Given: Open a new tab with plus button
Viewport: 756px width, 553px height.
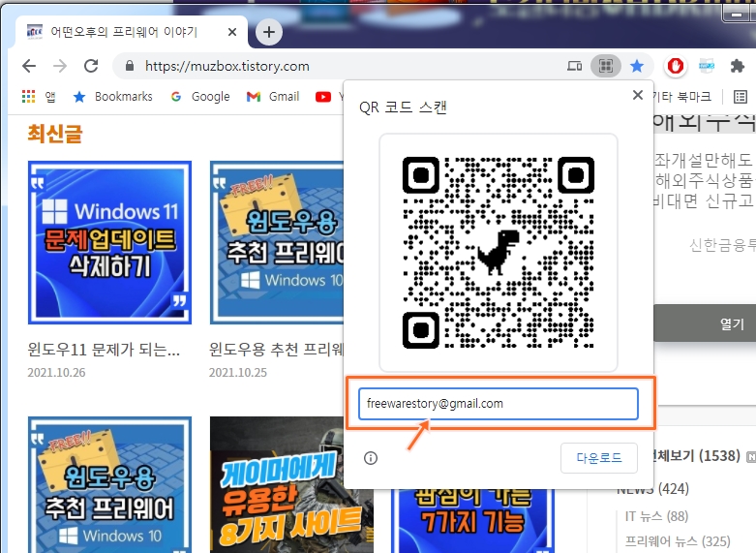Looking at the screenshot, I should [x=269, y=32].
